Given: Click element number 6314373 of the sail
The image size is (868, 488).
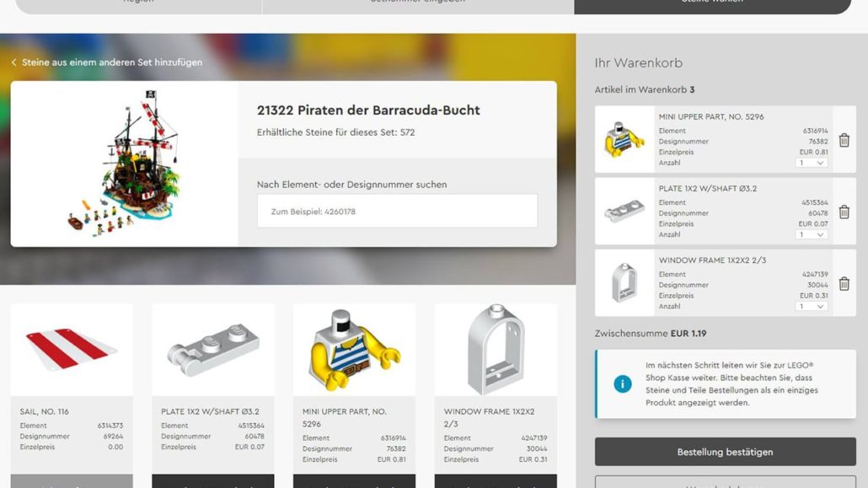Looking at the screenshot, I should coord(110,426).
